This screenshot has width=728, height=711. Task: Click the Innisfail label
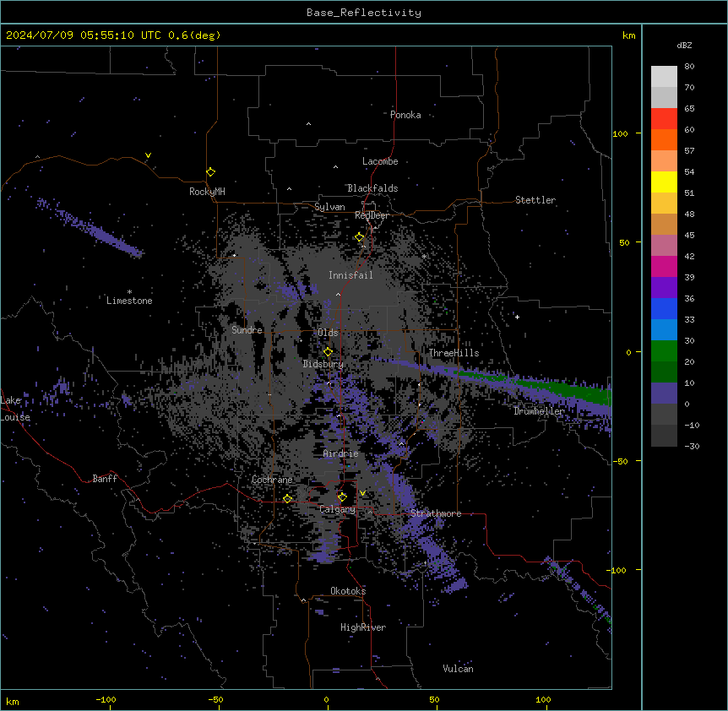350,275
